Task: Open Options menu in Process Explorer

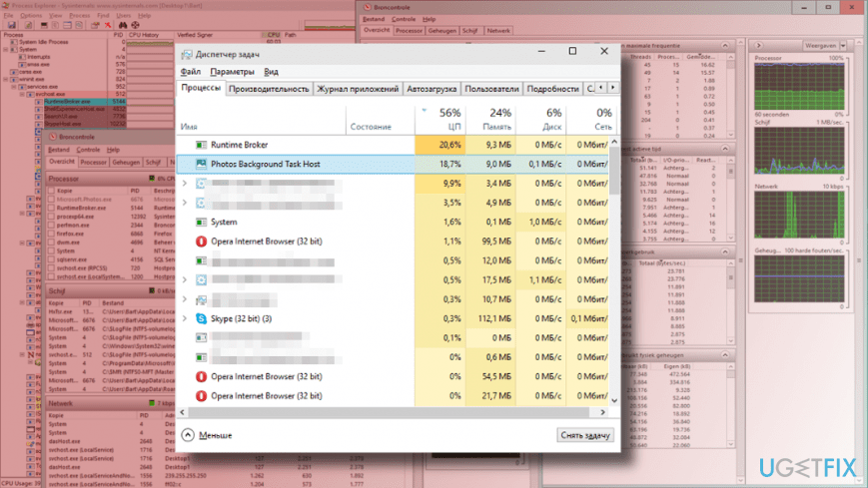Action: tap(31, 16)
